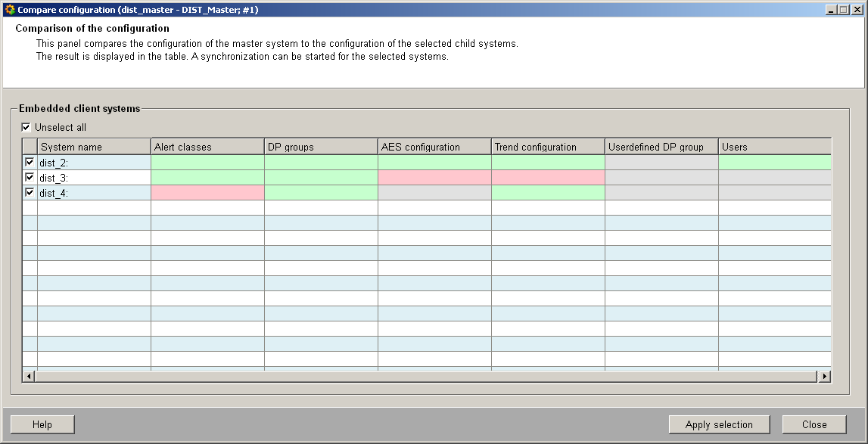Click the red Alert classes cell for dist_4
Screen dimensions: 868x444
[x=207, y=193]
